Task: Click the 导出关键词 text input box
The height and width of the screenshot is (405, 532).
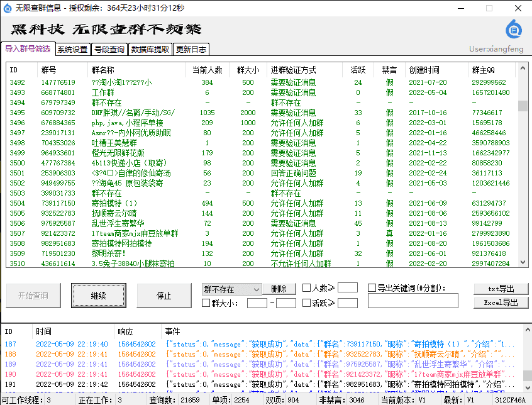Action: [x=413, y=301]
